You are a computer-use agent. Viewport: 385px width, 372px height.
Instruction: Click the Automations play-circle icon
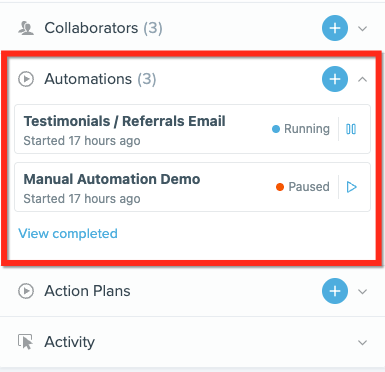tap(26, 79)
